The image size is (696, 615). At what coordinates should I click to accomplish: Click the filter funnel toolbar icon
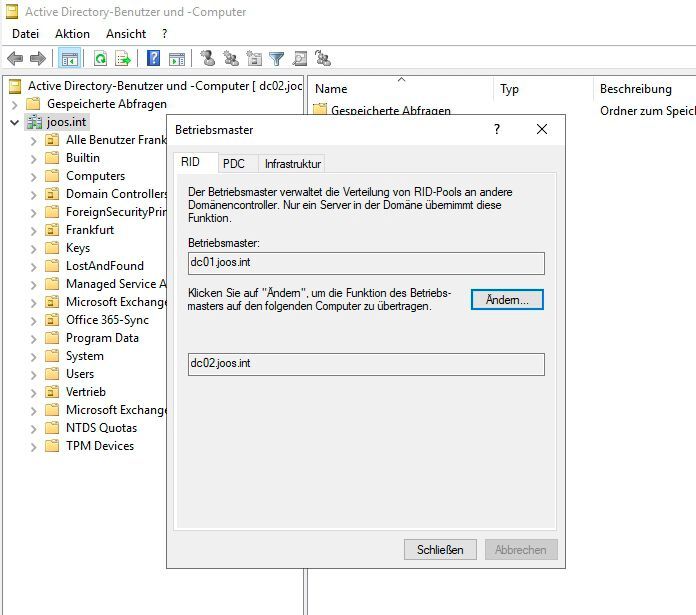[x=277, y=58]
